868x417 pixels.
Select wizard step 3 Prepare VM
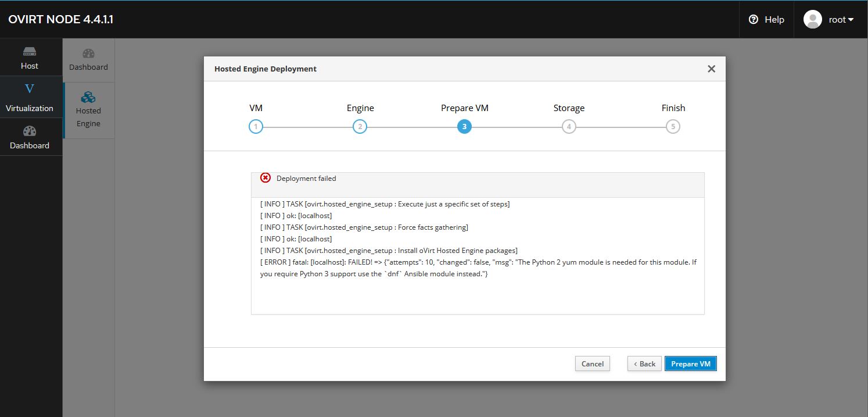(x=464, y=127)
